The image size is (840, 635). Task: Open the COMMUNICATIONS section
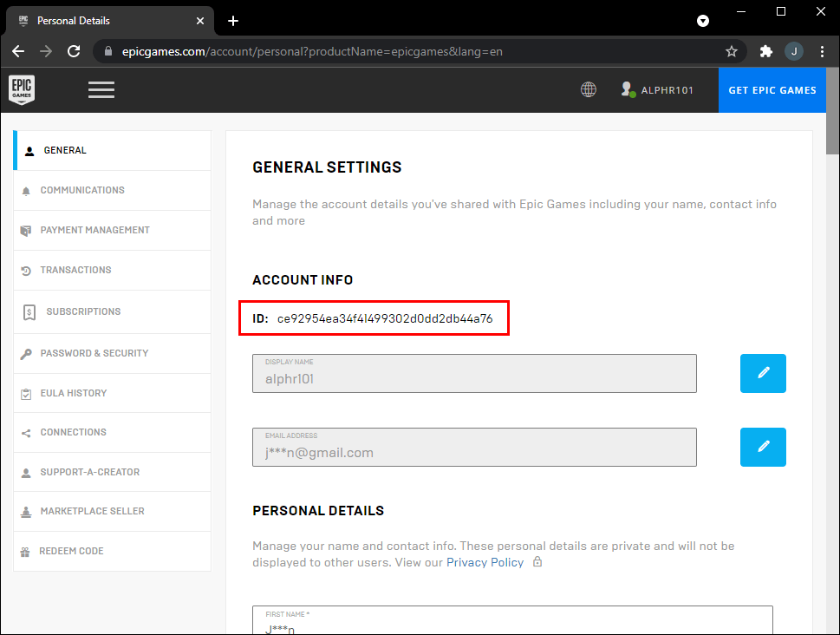point(113,190)
